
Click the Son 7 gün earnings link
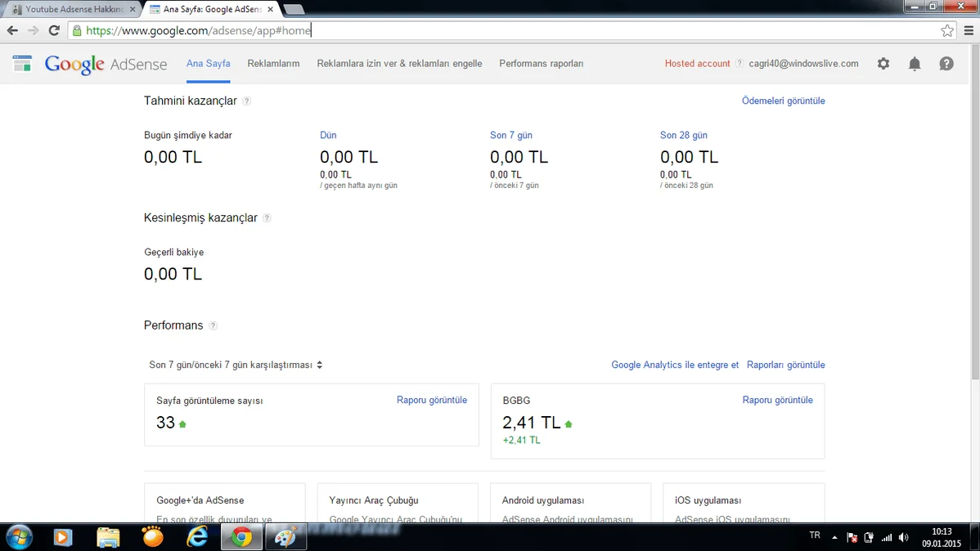[511, 135]
